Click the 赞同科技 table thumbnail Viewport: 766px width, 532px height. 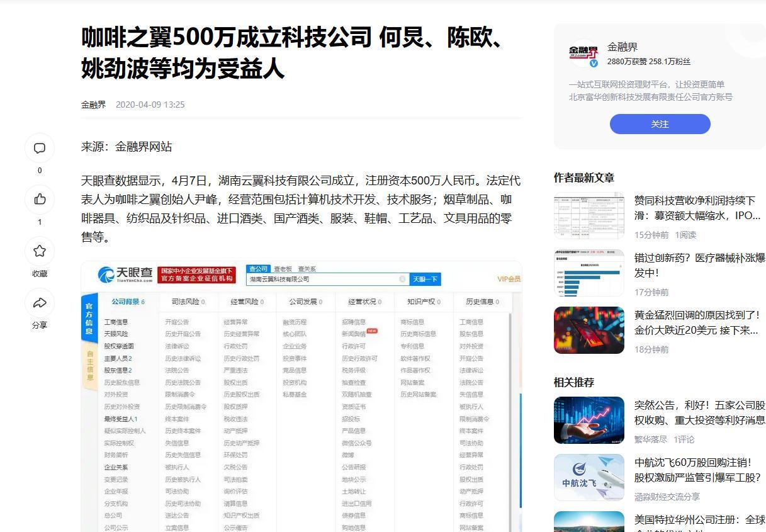pos(589,215)
